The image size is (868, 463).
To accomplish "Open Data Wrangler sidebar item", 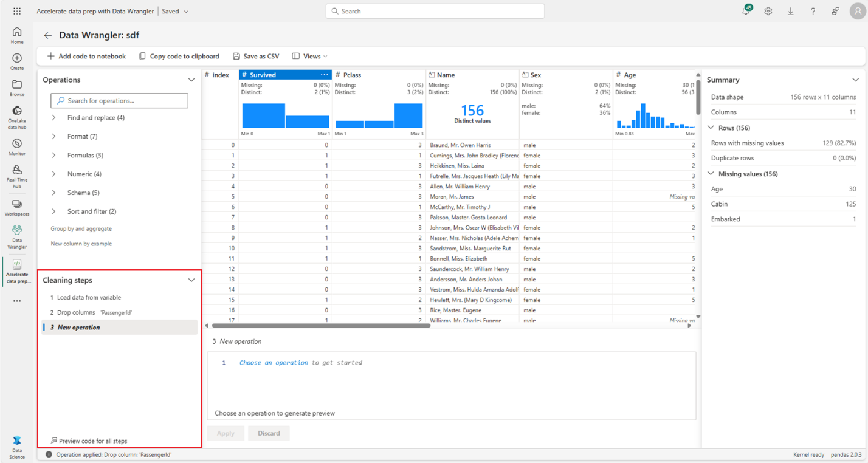I will [17, 237].
